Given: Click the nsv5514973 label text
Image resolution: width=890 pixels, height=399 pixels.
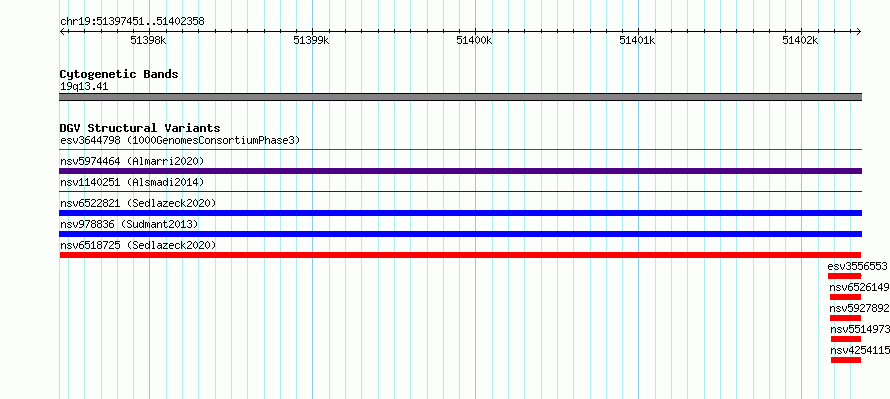Looking at the screenshot, I should (x=860, y=329).
